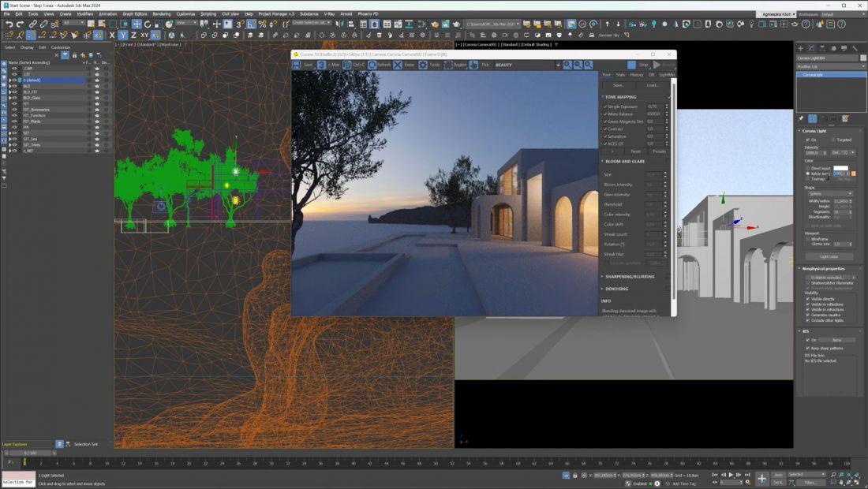Screen dimensions: 868x489
Task: Click the orange Kelvin temp color swatch
Action: tap(854, 174)
